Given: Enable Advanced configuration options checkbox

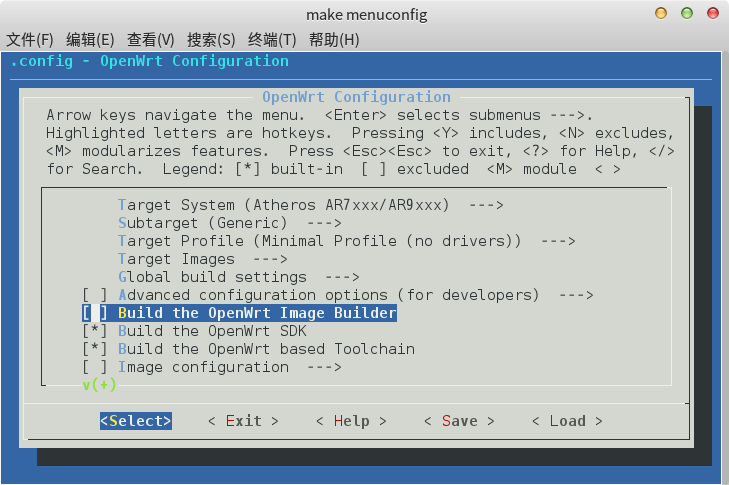Looking at the screenshot, I should pyautogui.click(x=95, y=295).
